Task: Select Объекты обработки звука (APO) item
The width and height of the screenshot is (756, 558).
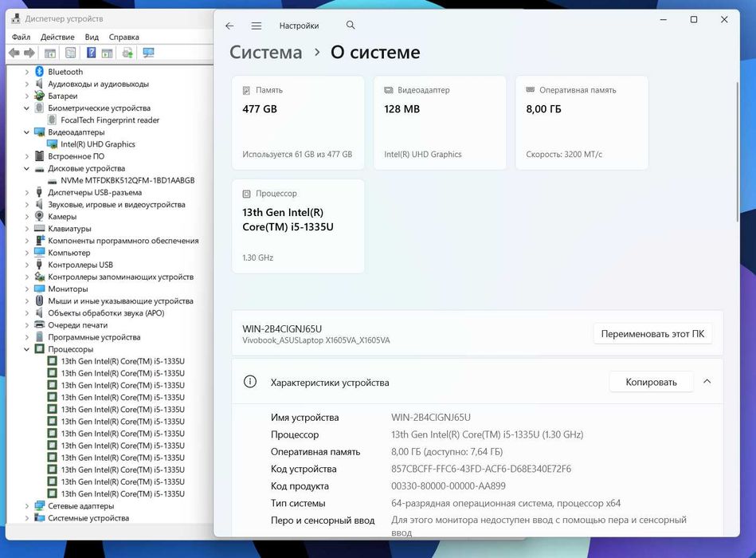Action: (x=106, y=313)
